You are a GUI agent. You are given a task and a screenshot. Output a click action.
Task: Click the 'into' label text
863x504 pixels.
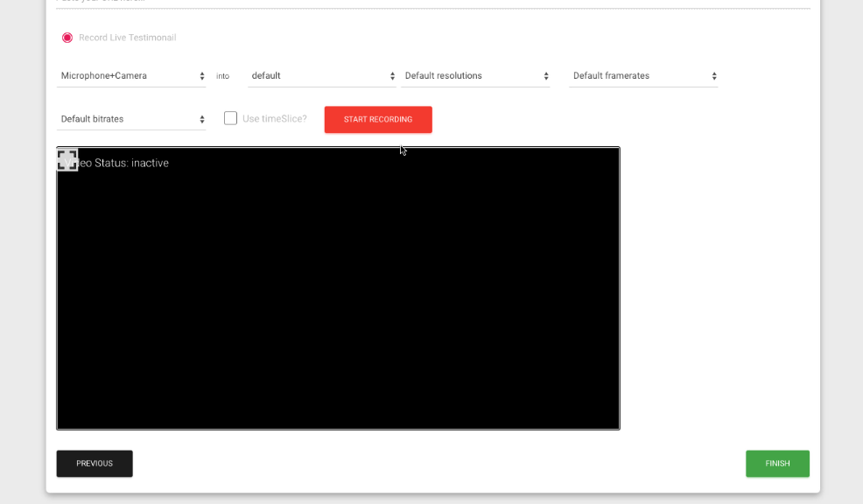click(223, 76)
